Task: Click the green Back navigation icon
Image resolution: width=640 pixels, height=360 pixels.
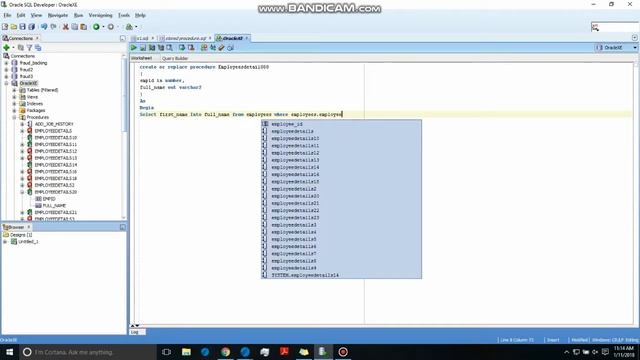Action: tap(96, 27)
